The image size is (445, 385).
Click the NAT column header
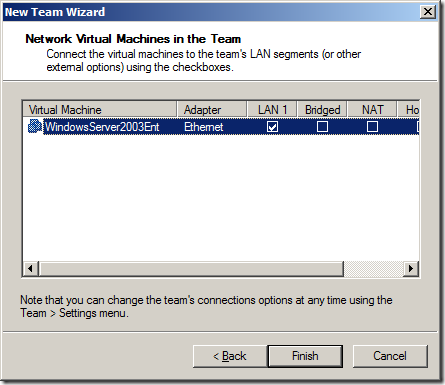(372, 109)
